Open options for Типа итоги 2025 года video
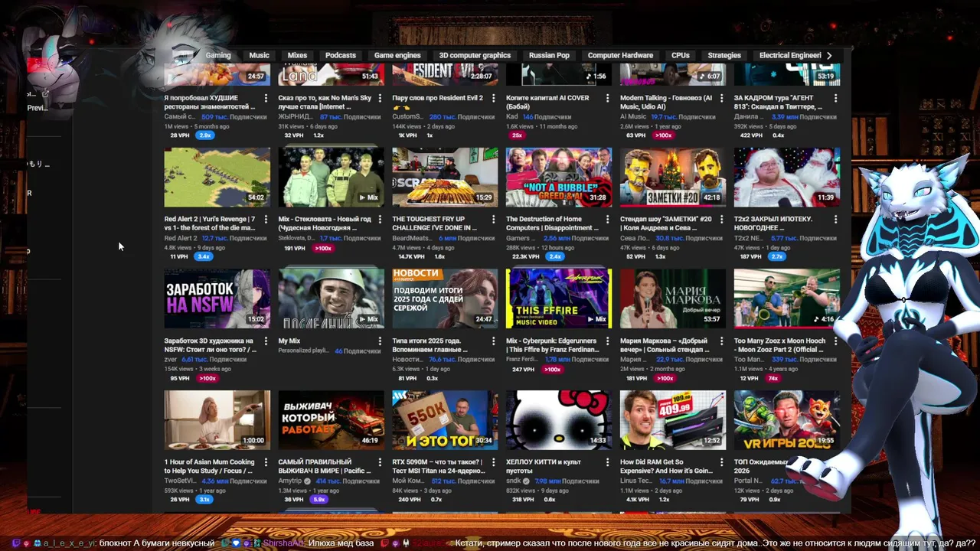Image resolution: width=980 pixels, height=551 pixels. point(494,341)
